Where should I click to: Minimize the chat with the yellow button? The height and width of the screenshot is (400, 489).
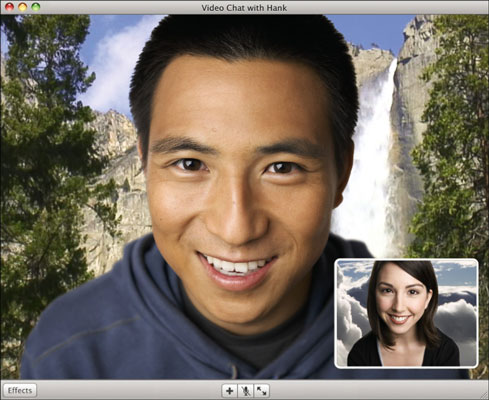[23, 7]
